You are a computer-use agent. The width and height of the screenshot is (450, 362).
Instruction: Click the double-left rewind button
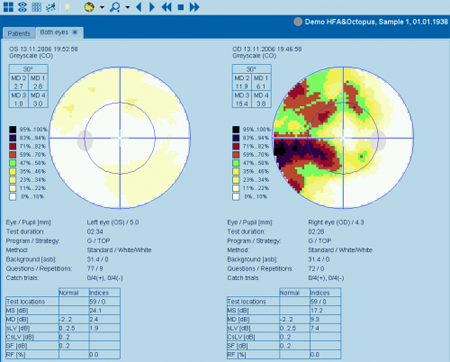point(166,7)
